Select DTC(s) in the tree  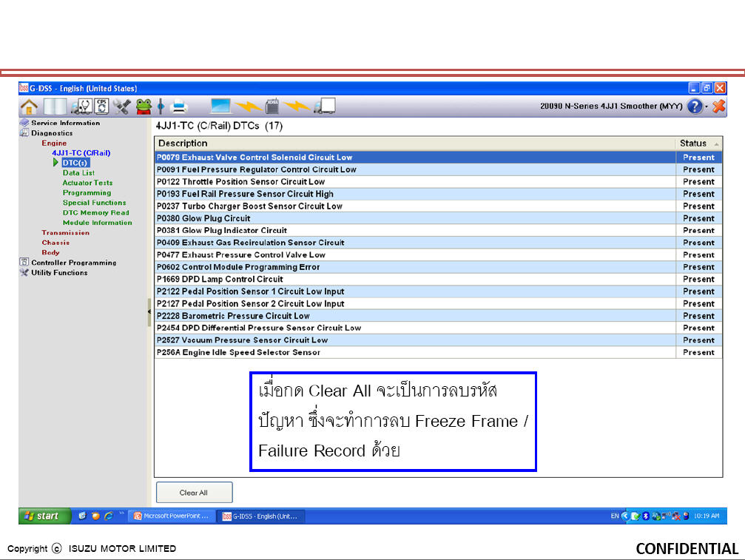click(x=75, y=163)
